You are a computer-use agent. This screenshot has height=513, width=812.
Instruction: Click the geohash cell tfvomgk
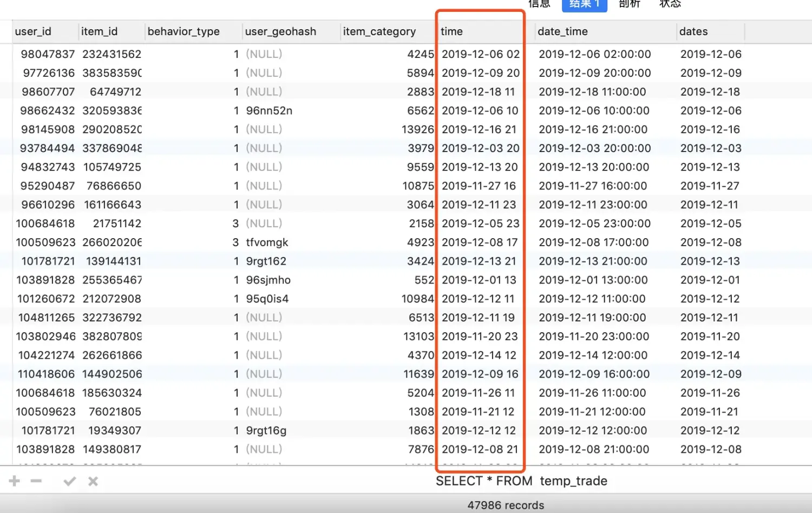[267, 242]
